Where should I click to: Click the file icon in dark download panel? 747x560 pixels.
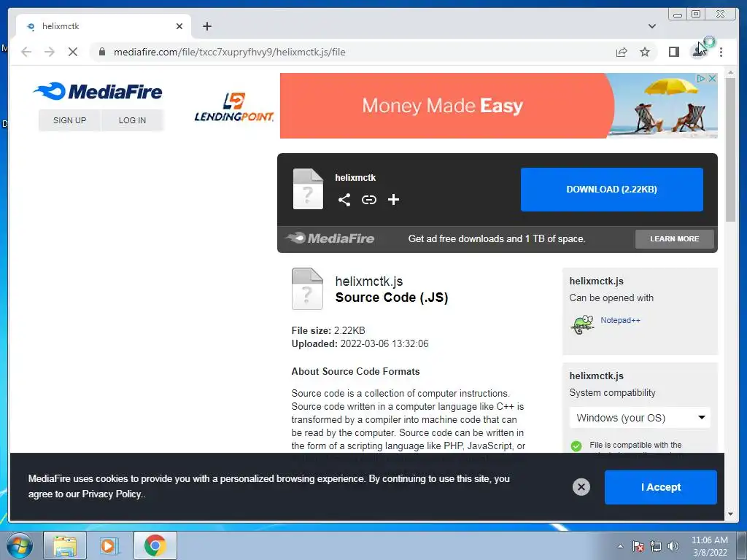coord(308,189)
